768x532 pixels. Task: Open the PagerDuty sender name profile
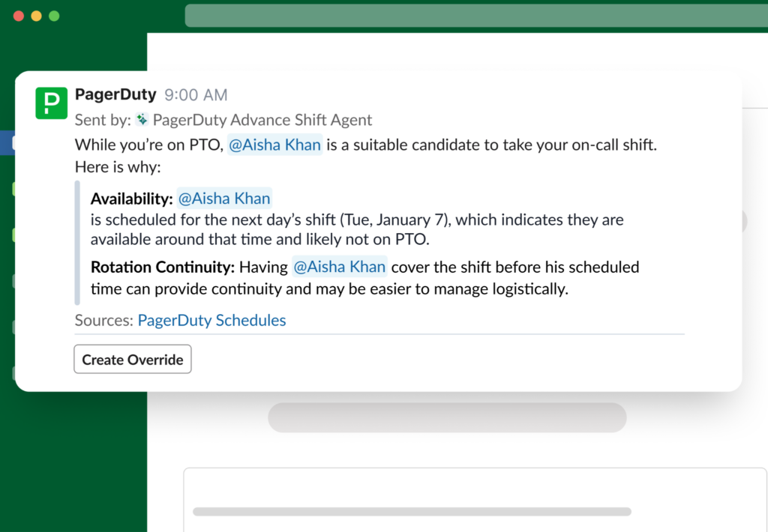tap(115, 95)
